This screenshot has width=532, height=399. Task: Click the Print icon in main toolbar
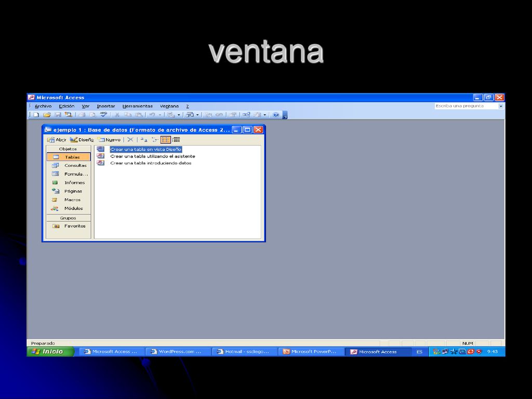pos(82,115)
